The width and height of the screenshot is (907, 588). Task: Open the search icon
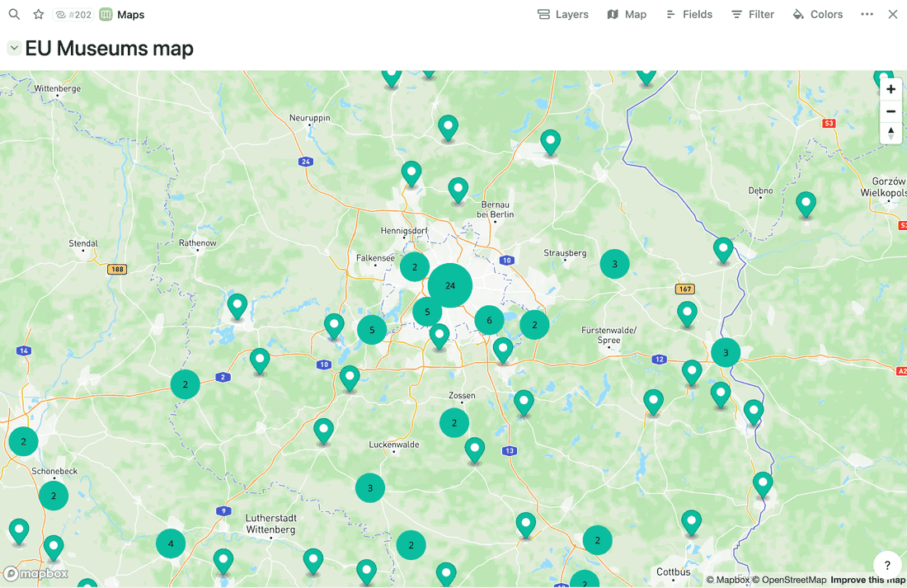click(x=14, y=14)
